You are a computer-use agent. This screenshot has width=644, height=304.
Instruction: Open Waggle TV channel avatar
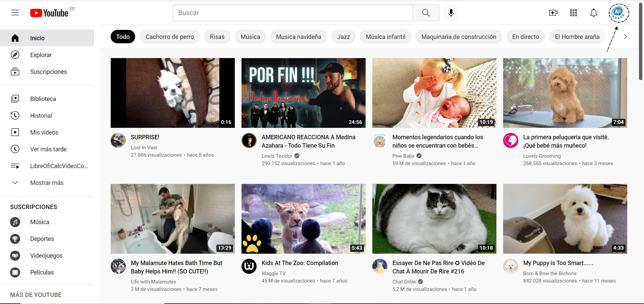click(249, 266)
